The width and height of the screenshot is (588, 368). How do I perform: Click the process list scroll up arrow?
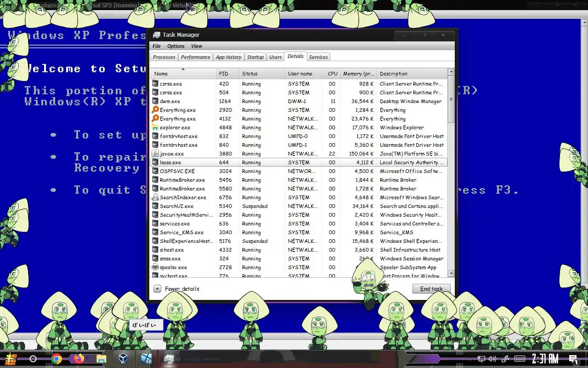pos(451,72)
